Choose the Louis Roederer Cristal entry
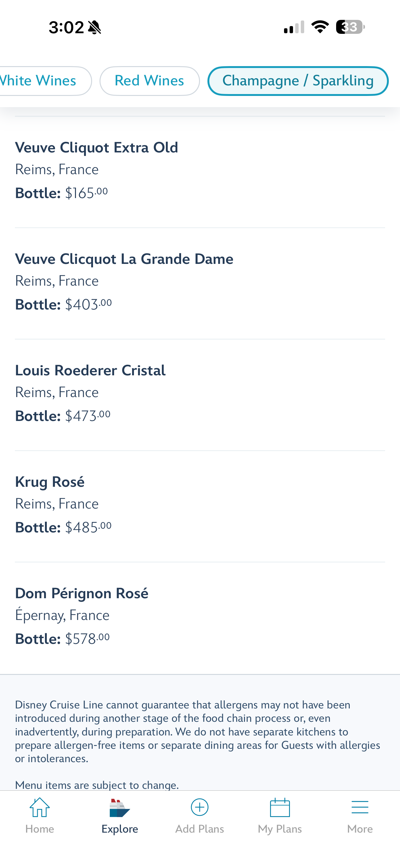The height and width of the screenshot is (868, 400). click(90, 370)
